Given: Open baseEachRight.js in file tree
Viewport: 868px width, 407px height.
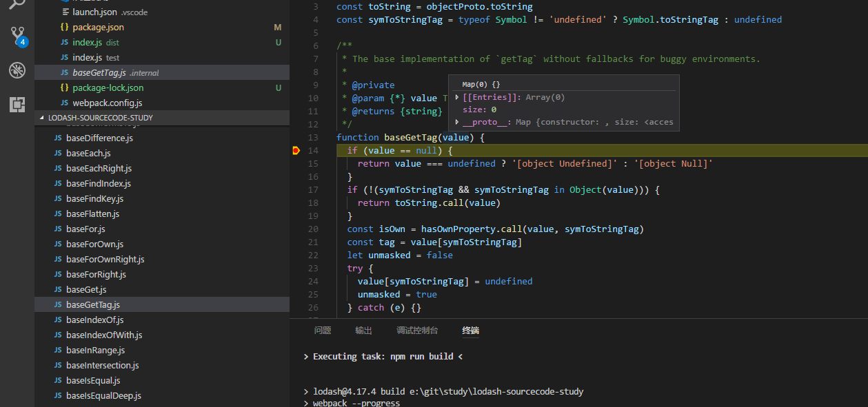Looking at the screenshot, I should tap(162, 168).
